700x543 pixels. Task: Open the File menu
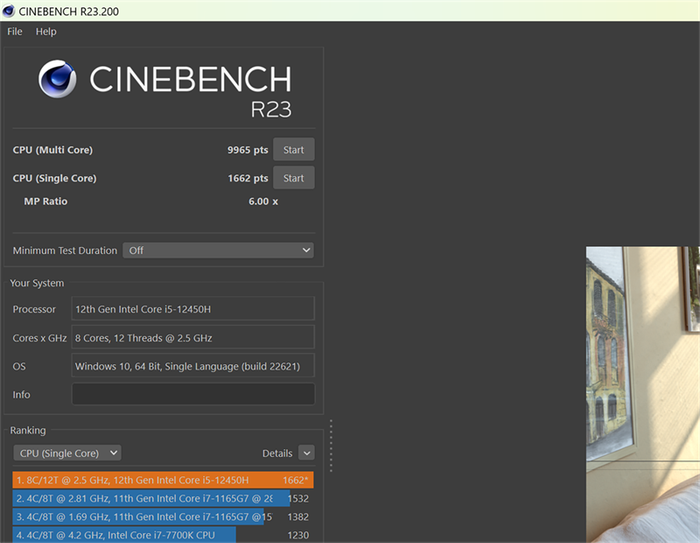15,32
